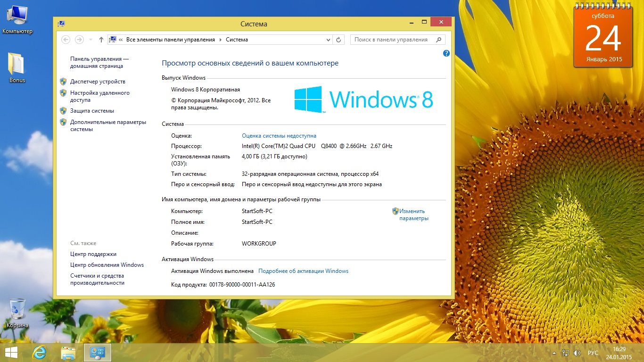
Task: Click Система breadcrumb segment
Action: [237, 40]
